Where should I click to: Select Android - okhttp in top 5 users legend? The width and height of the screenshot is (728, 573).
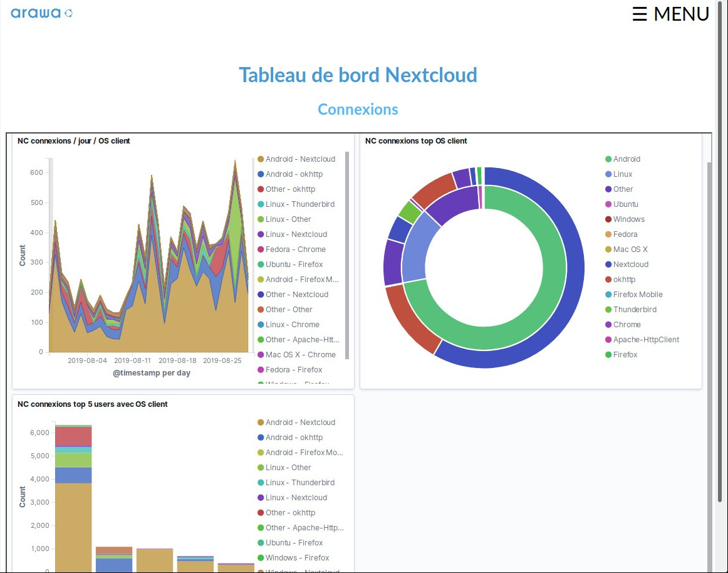click(290, 438)
